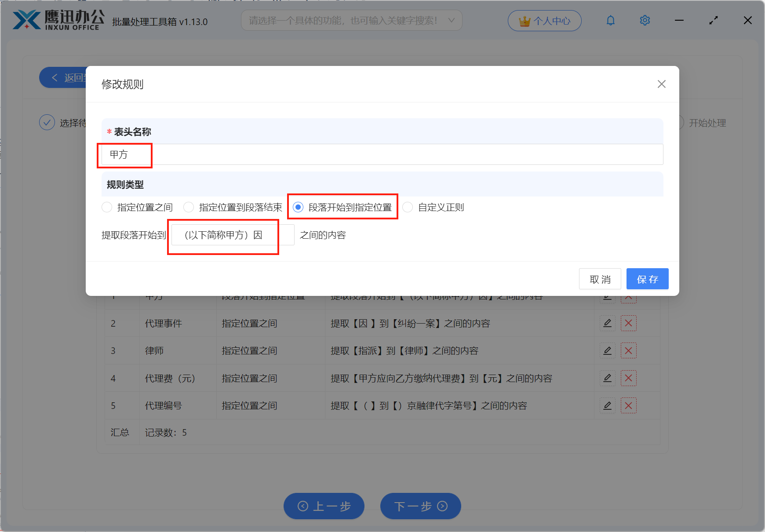765x532 pixels.
Task: Go back with 上一步 button
Action: (x=324, y=506)
